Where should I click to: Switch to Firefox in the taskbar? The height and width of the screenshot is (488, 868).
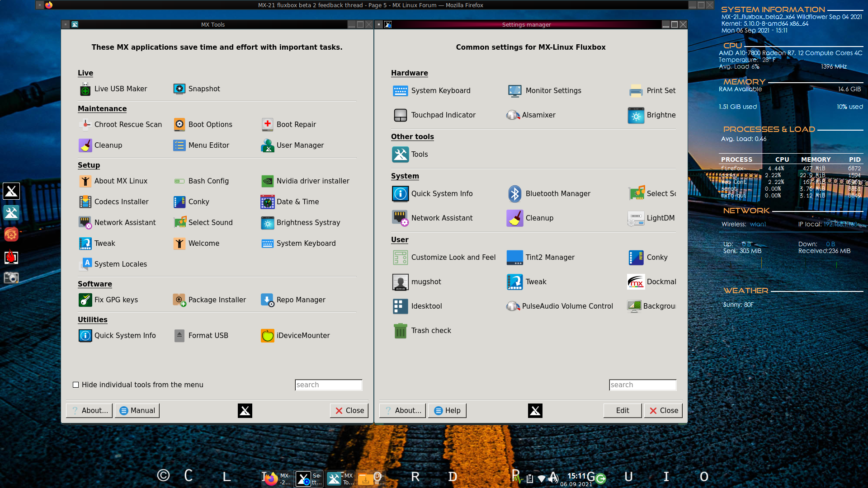[x=277, y=479]
